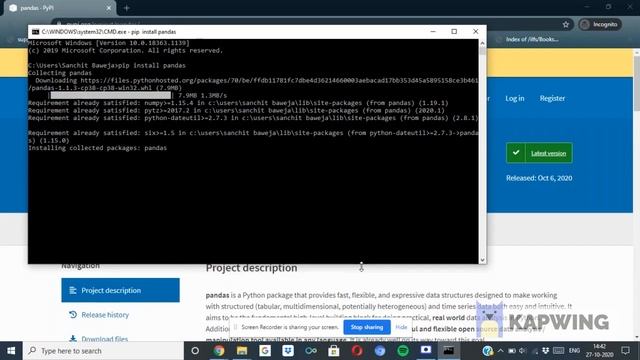Open Google Chrome from the taskbar

[x=219, y=351]
